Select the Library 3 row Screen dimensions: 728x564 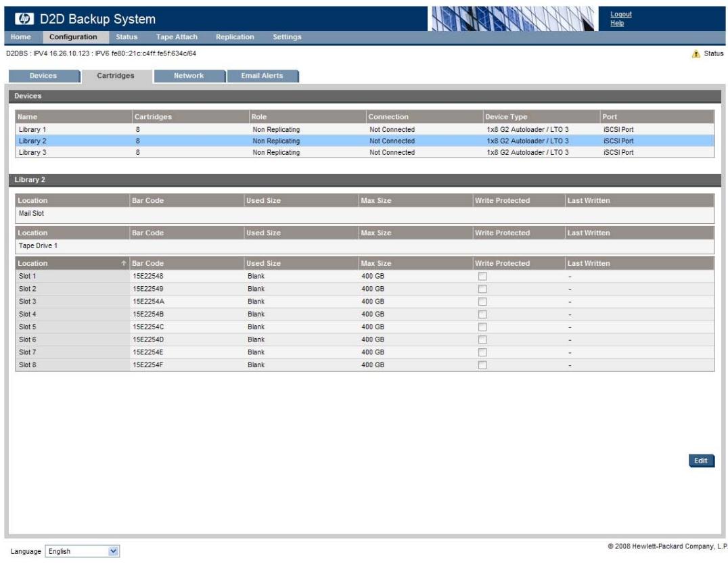[365, 152]
